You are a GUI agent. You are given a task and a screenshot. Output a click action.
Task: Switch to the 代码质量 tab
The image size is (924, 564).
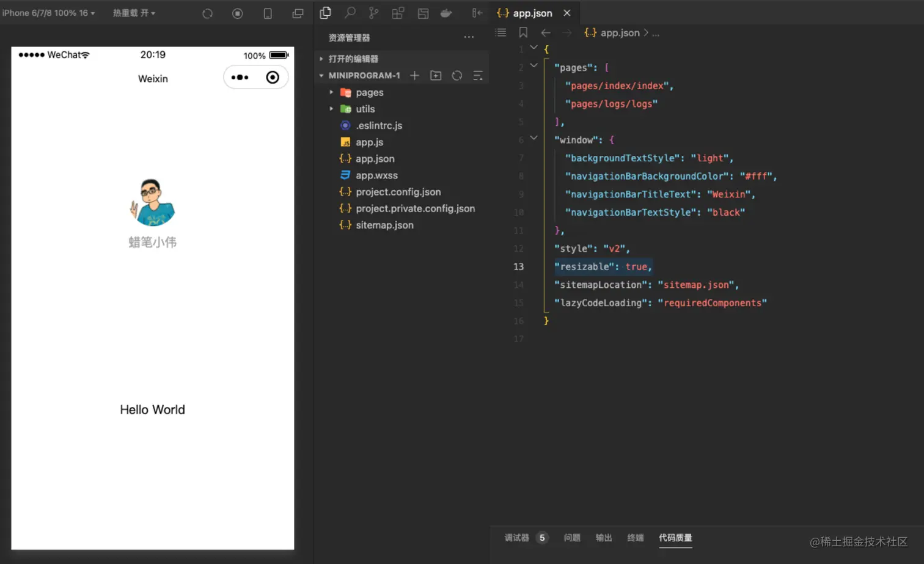click(675, 538)
